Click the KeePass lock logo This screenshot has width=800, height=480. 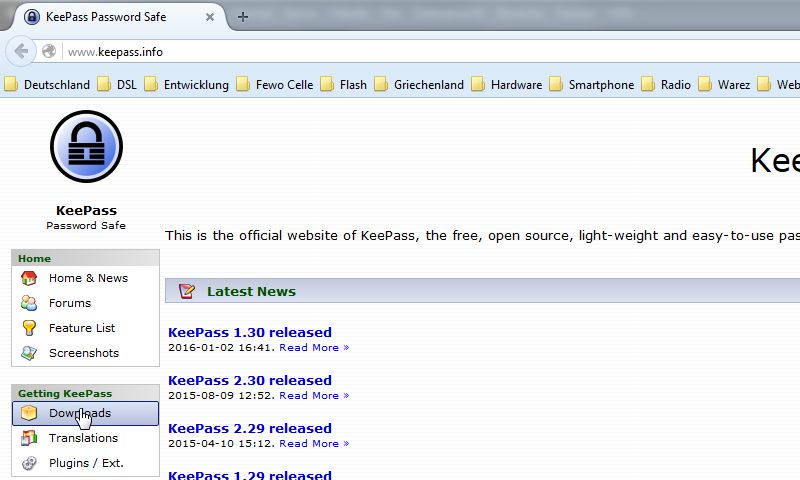pyautogui.click(x=86, y=146)
